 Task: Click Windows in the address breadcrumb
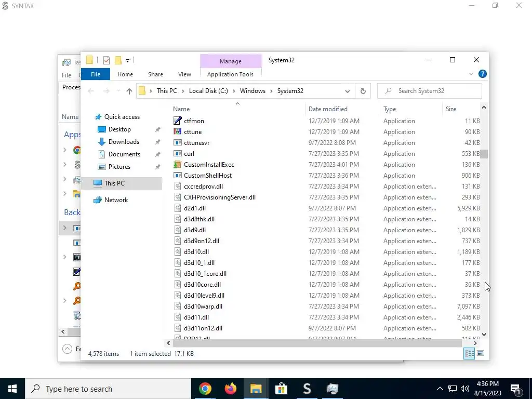(x=252, y=91)
